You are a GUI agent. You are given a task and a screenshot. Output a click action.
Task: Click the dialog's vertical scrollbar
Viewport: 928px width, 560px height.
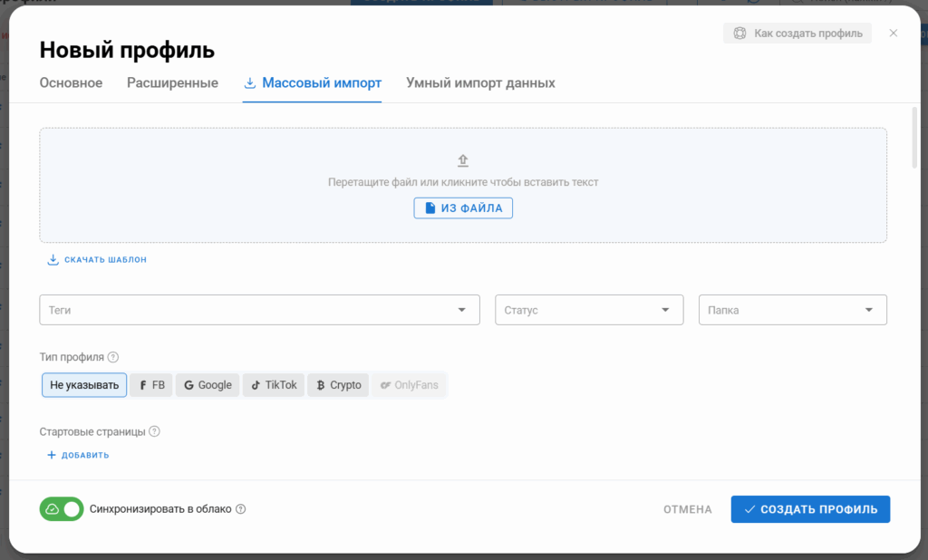[x=914, y=140]
